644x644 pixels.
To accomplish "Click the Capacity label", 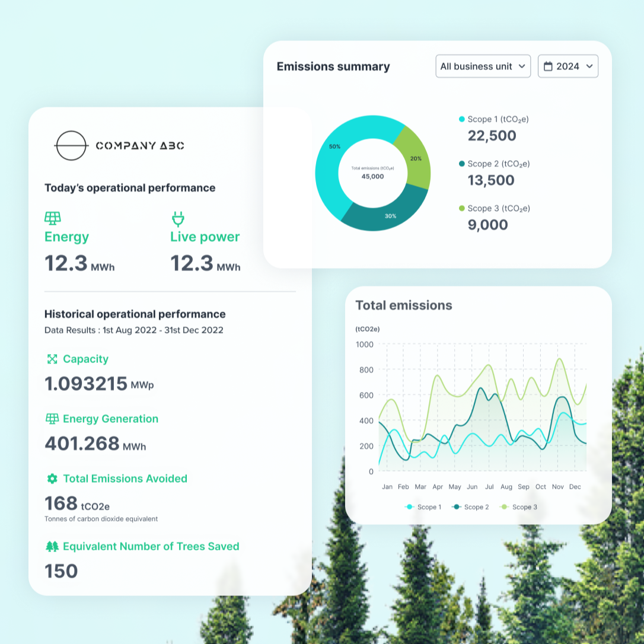I will pos(85,359).
